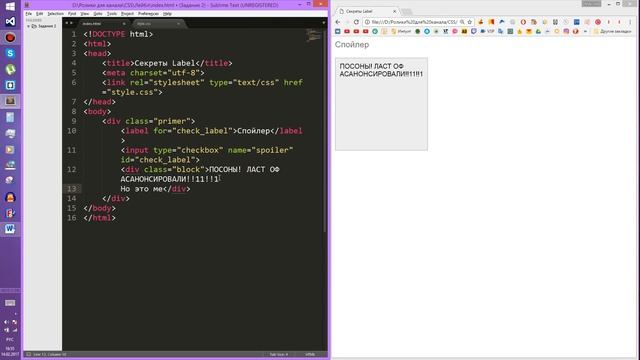Click the title tag line in code

tap(167, 63)
